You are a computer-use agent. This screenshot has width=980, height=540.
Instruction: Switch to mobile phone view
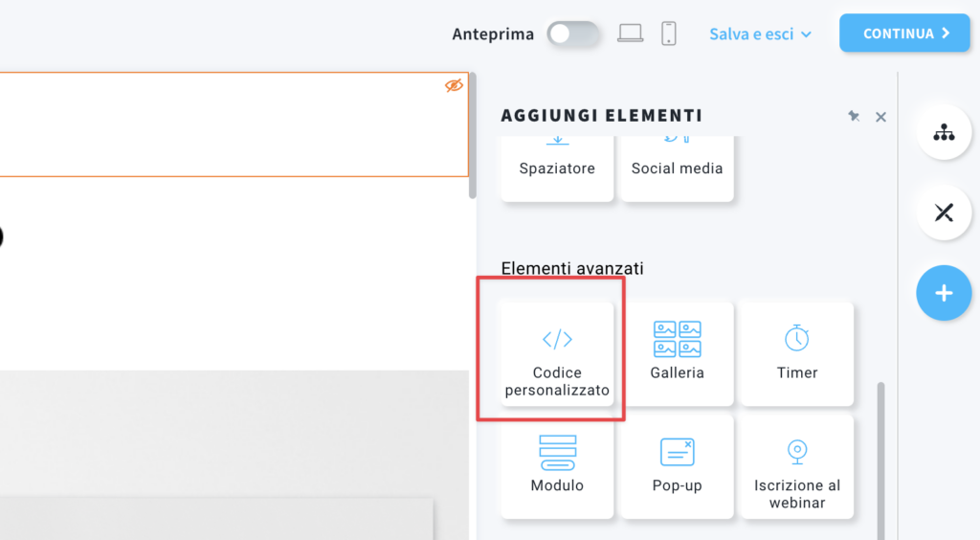click(669, 34)
